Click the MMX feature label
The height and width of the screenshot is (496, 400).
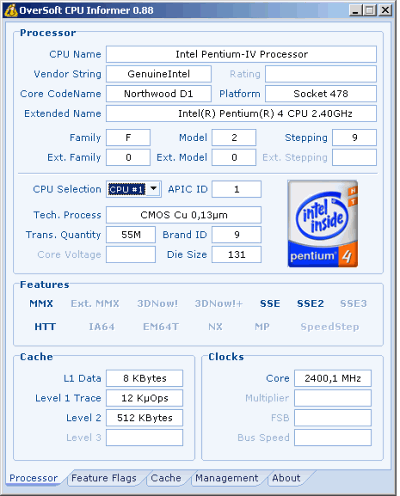click(41, 304)
